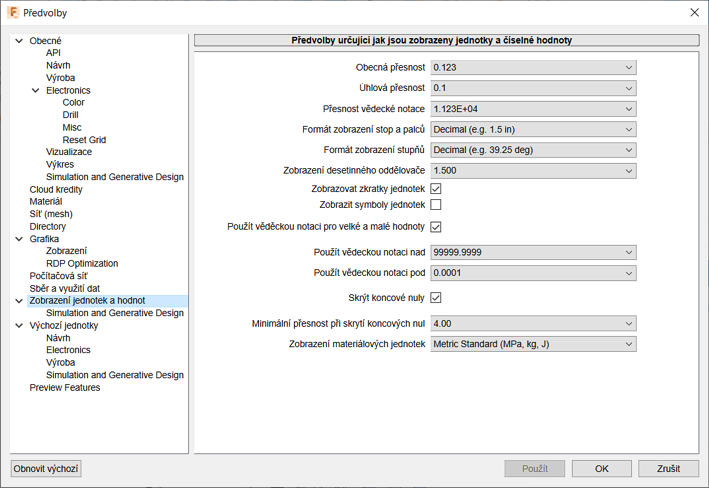The height and width of the screenshot is (488, 709).
Task: Open the Zobrazení materiálových jednotek dropdown
Action: (533, 344)
